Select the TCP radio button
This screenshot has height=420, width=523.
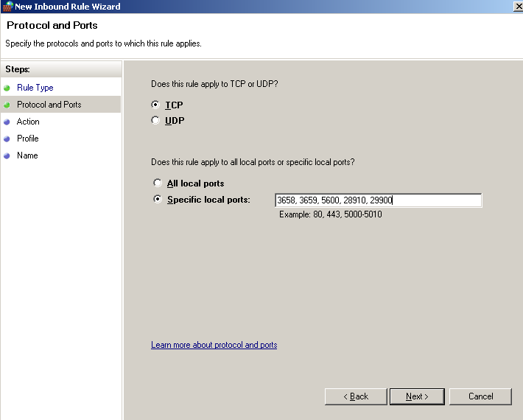(155, 105)
